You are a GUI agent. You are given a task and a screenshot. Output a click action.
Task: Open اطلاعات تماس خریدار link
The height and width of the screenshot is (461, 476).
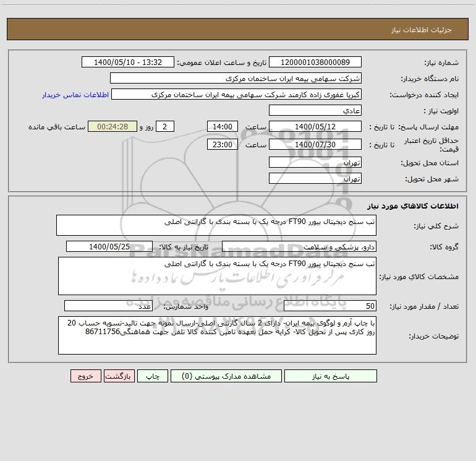click(x=75, y=95)
